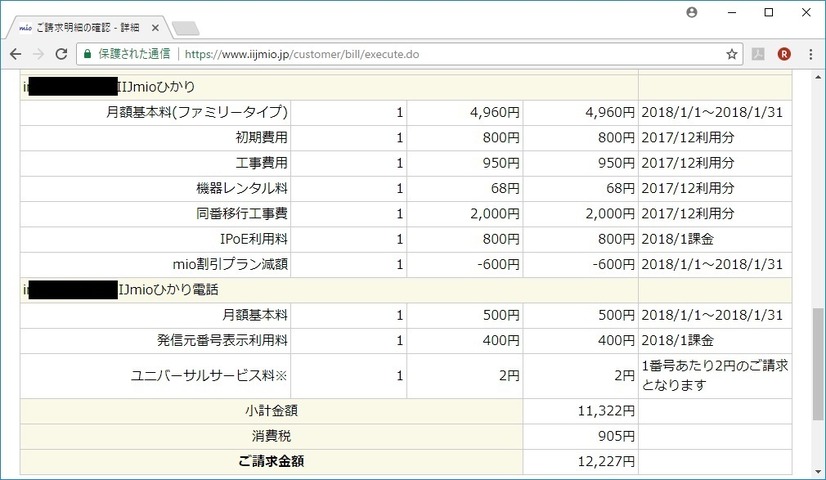Click the -600円 unit price cell
Screen dimensions: 826x480
(498, 264)
